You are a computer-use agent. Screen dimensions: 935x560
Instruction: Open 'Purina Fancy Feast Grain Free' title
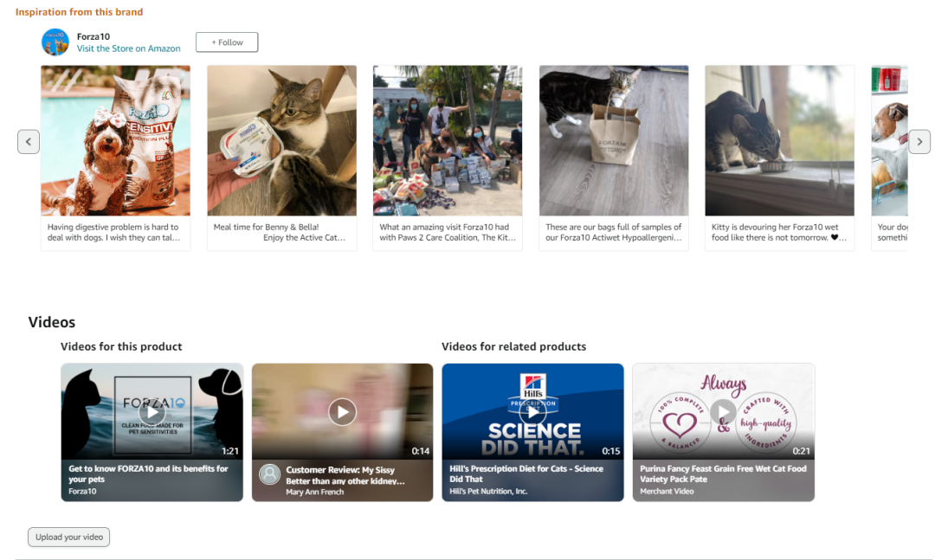click(x=723, y=474)
